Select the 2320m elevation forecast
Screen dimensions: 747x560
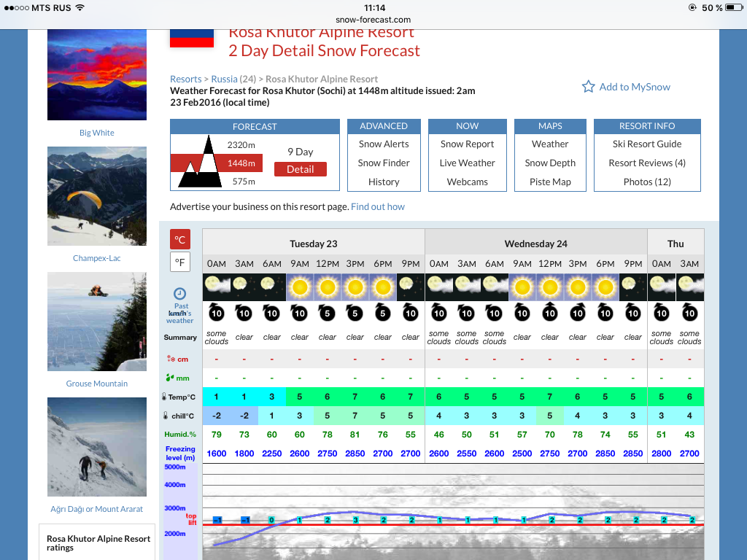(241, 145)
